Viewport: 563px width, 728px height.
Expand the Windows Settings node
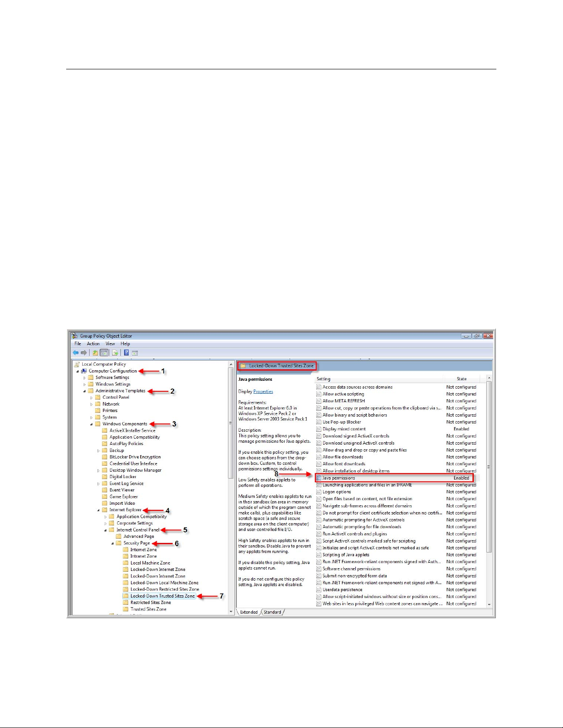[85, 384]
